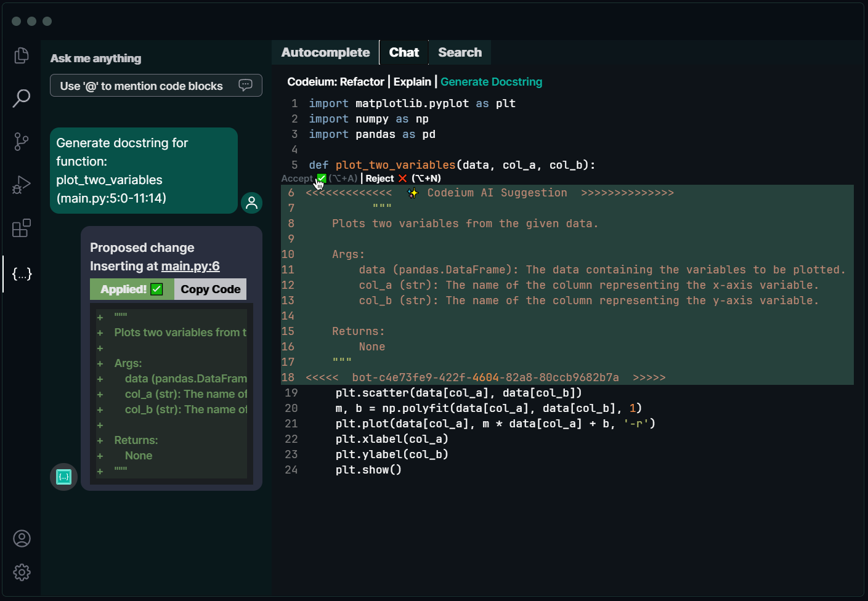Open the Search magnifier in the activity bar

point(22,98)
